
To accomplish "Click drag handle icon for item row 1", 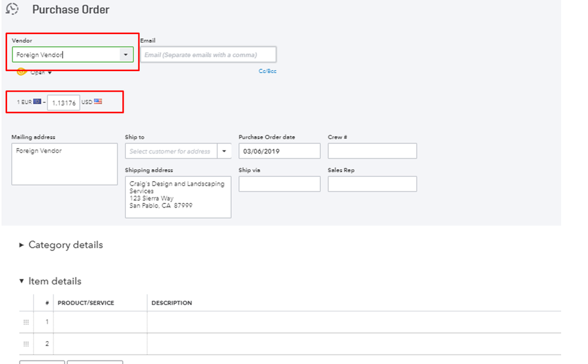I will [26, 322].
